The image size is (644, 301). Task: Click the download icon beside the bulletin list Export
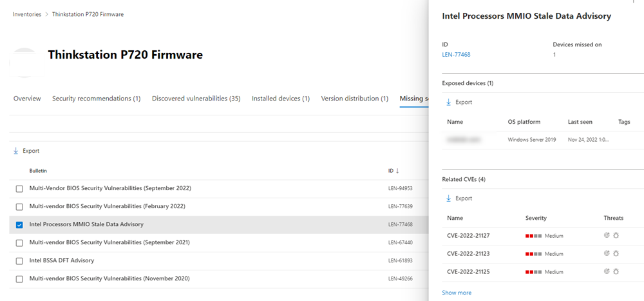pyautogui.click(x=16, y=151)
